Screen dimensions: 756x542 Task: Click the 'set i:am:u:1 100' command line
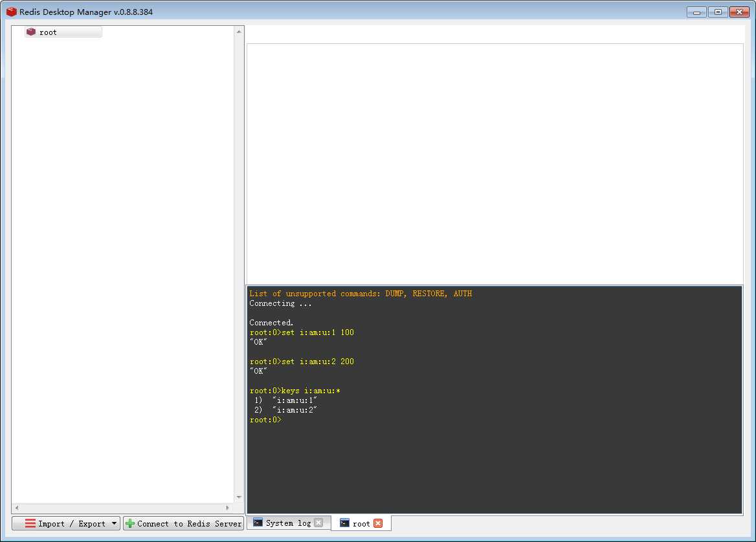pyautogui.click(x=302, y=332)
